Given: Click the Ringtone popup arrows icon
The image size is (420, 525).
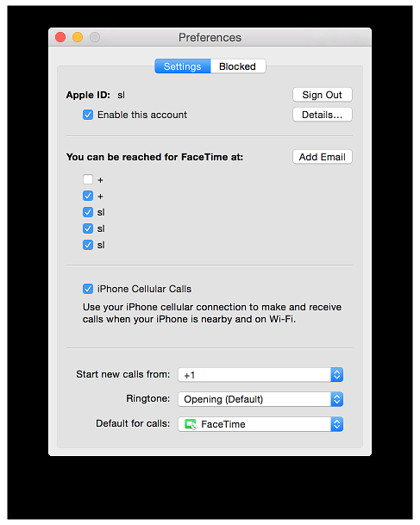Looking at the screenshot, I should 337,399.
